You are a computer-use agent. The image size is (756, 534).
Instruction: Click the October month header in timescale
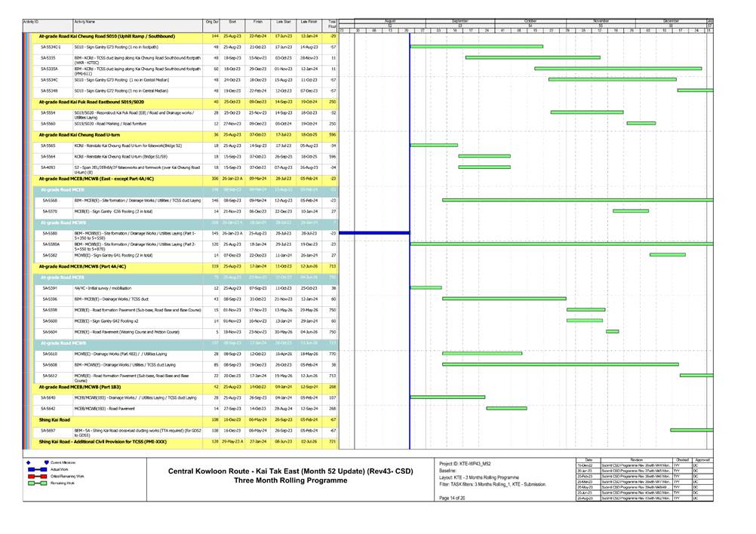tap(530, 20)
